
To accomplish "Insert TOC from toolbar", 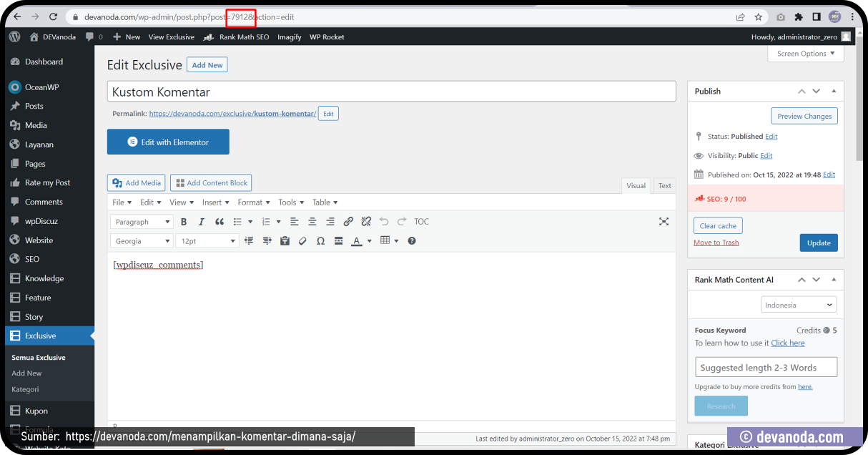I will click(x=422, y=222).
